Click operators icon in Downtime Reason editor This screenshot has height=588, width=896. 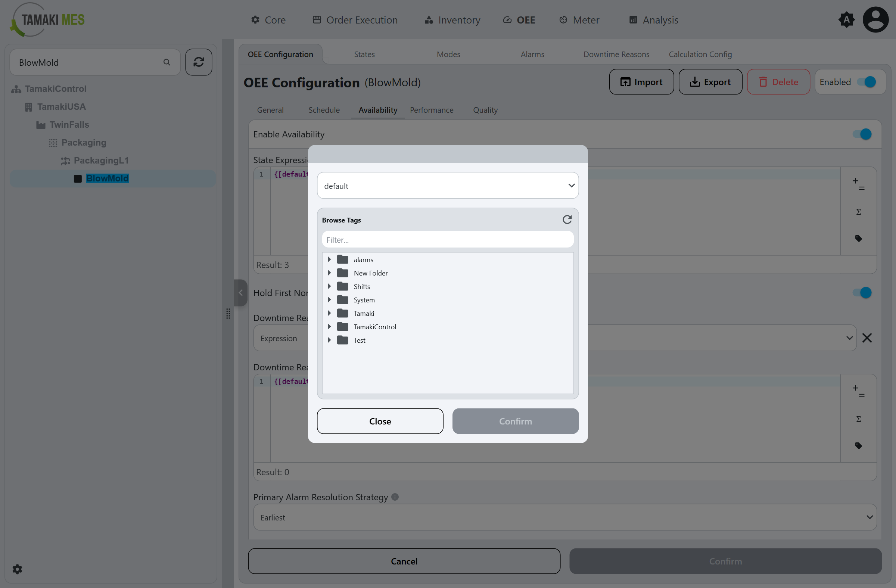tap(859, 392)
